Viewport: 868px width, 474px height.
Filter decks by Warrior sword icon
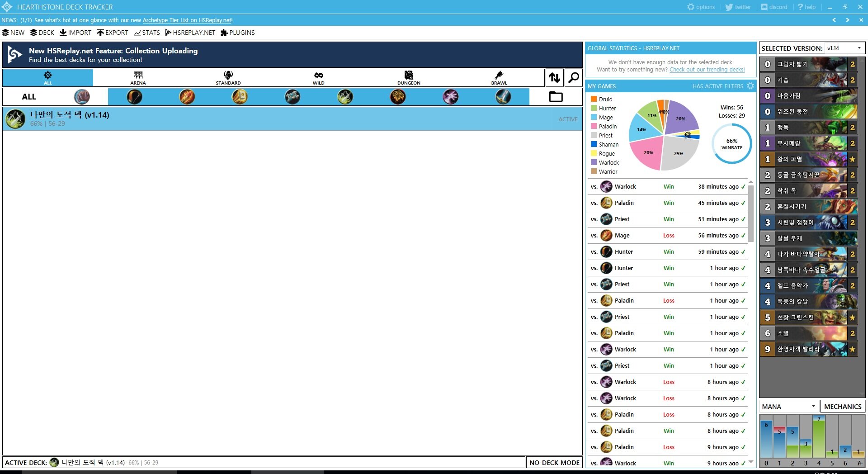[x=503, y=97]
